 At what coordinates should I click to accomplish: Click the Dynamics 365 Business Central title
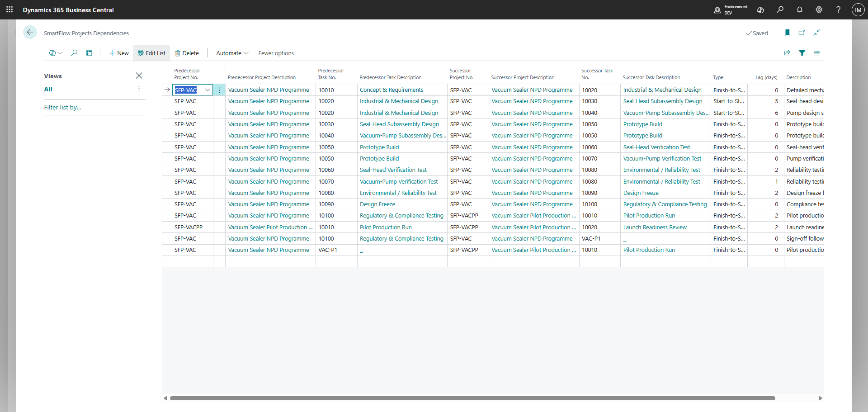(68, 9)
